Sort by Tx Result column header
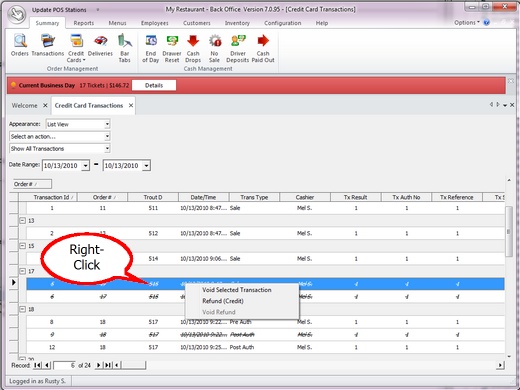This screenshot has width=520, height=390. (x=355, y=197)
